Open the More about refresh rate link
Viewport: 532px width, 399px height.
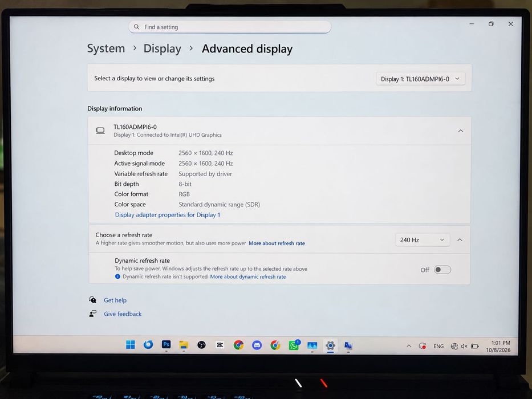[x=277, y=243]
